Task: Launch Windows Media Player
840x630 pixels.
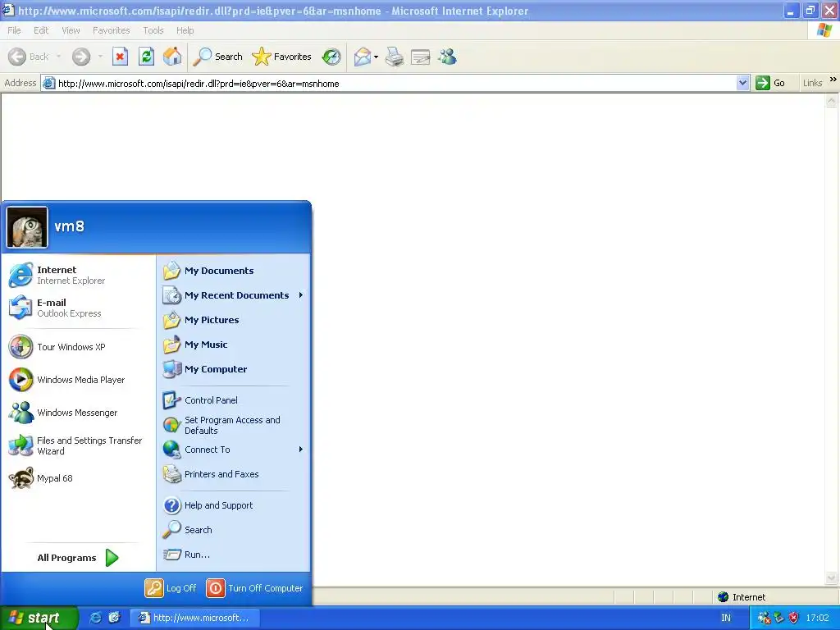Action: coord(78,380)
